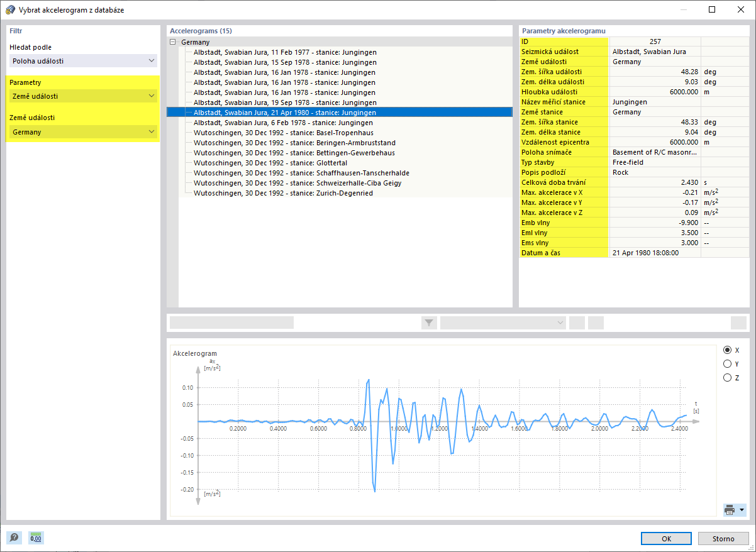Click the OK button

pyautogui.click(x=667, y=539)
